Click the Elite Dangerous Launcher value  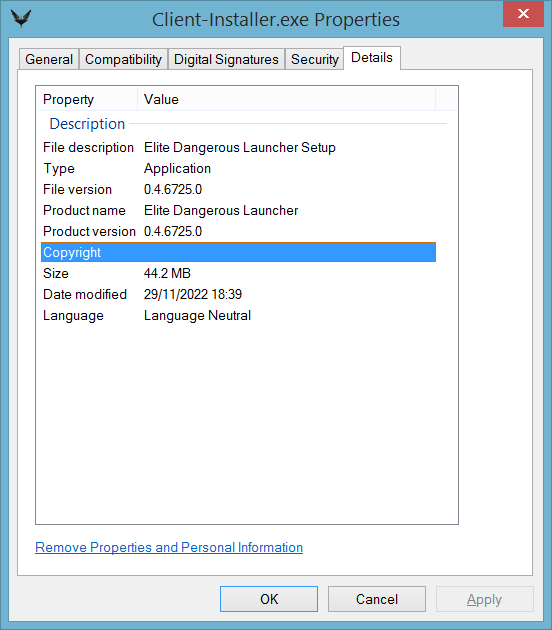point(221,210)
